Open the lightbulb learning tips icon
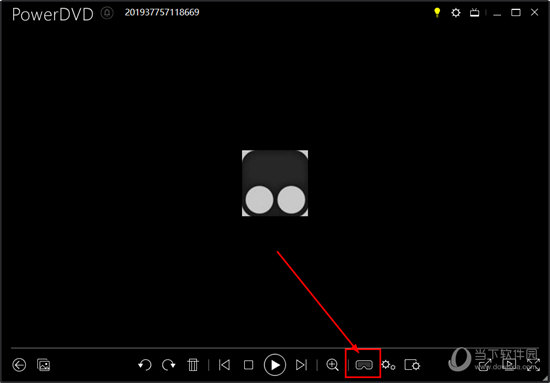The width and height of the screenshot is (550, 383). pos(437,13)
